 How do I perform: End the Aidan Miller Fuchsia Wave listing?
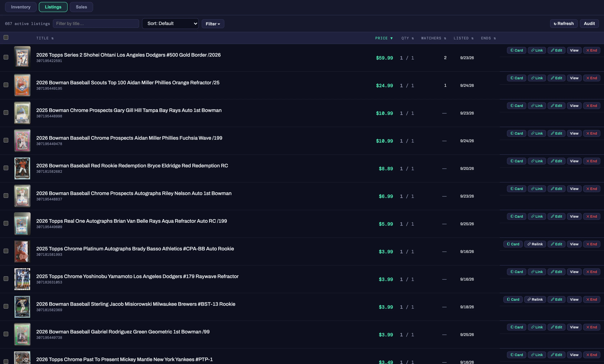tap(591, 133)
